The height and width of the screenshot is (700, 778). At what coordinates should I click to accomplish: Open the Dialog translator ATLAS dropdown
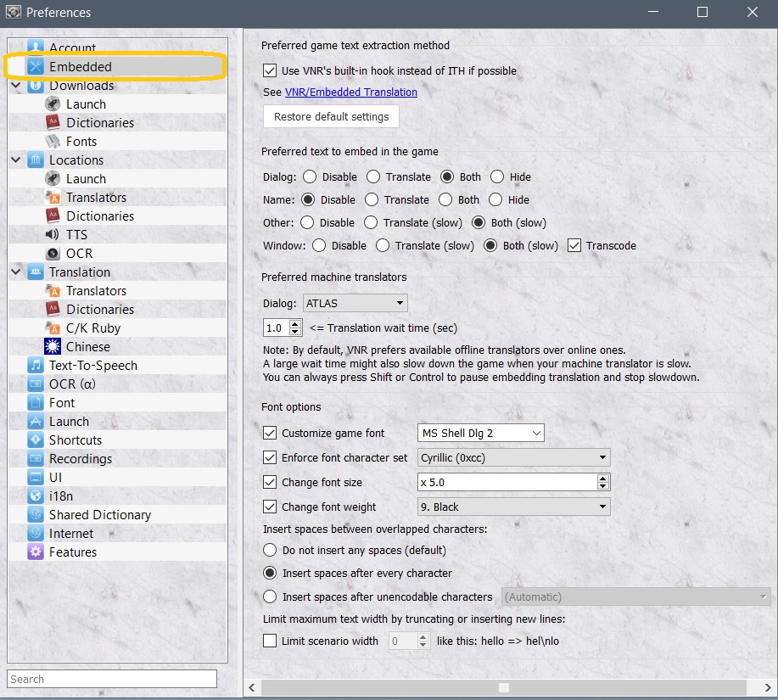coord(355,303)
